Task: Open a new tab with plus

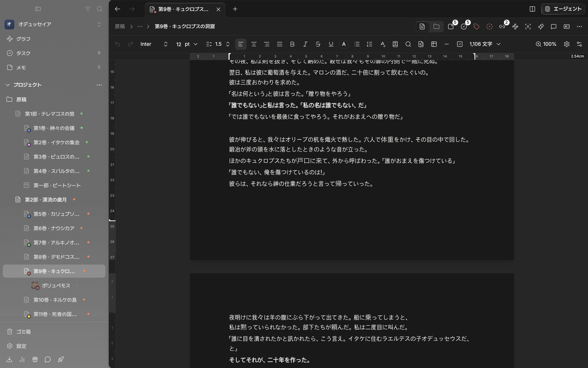Action: (235, 9)
